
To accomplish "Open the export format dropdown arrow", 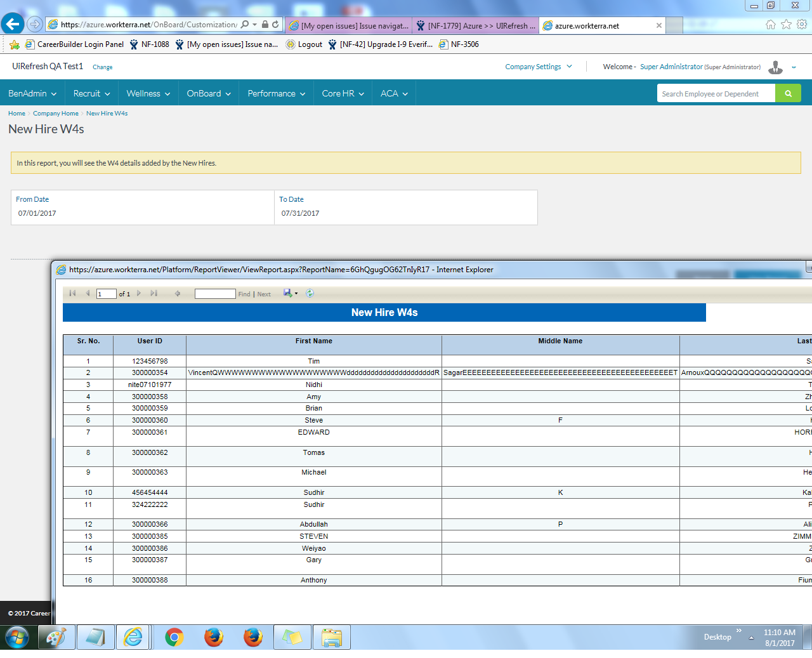I will coord(296,293).
